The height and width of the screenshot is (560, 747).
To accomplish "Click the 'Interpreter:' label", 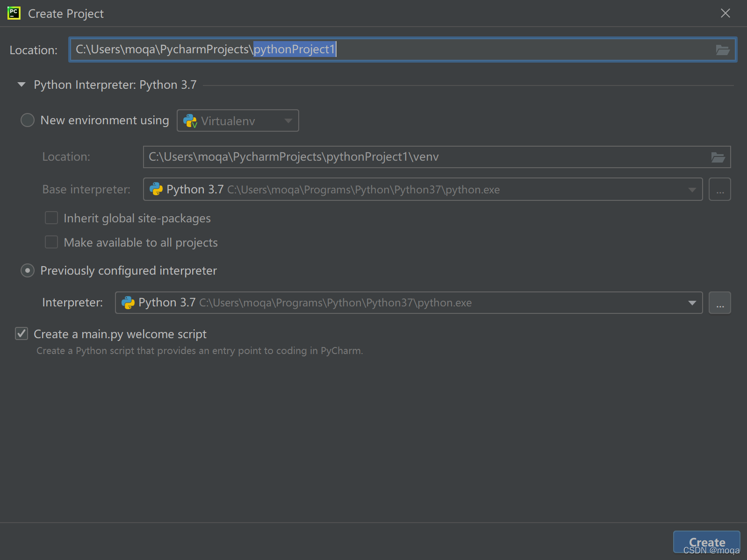I will click(x=72, y=303).
